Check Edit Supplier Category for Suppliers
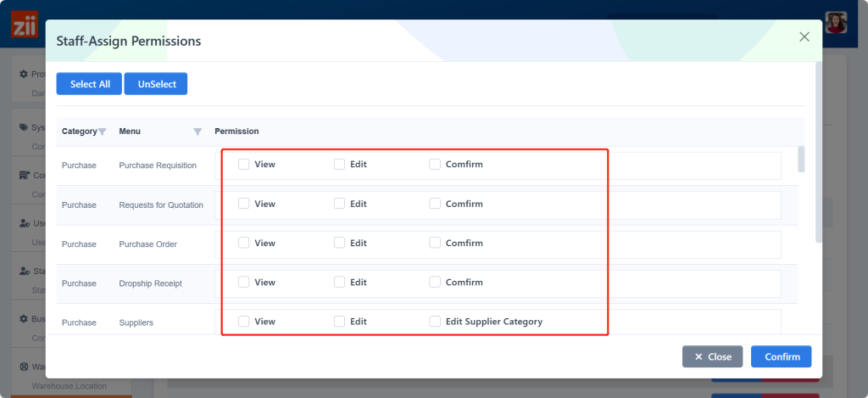The height and width of the screenshot is (398, 868). point(435,322)
